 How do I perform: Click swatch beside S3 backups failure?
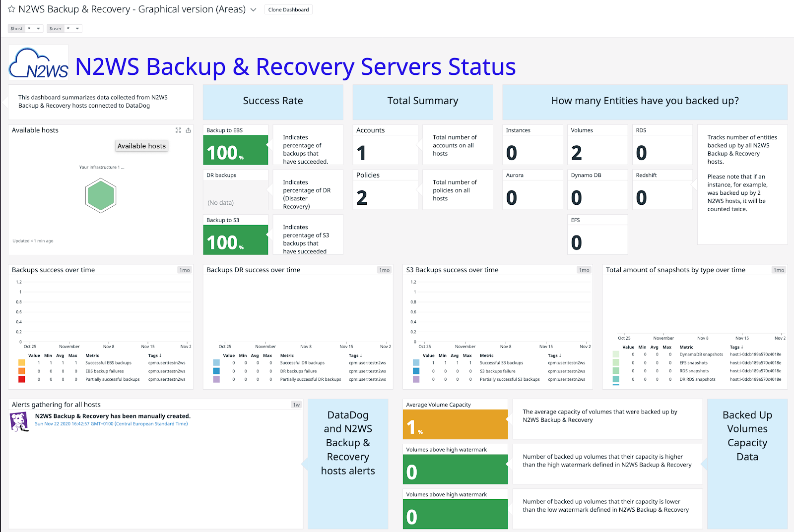click(x=416, y=371)
